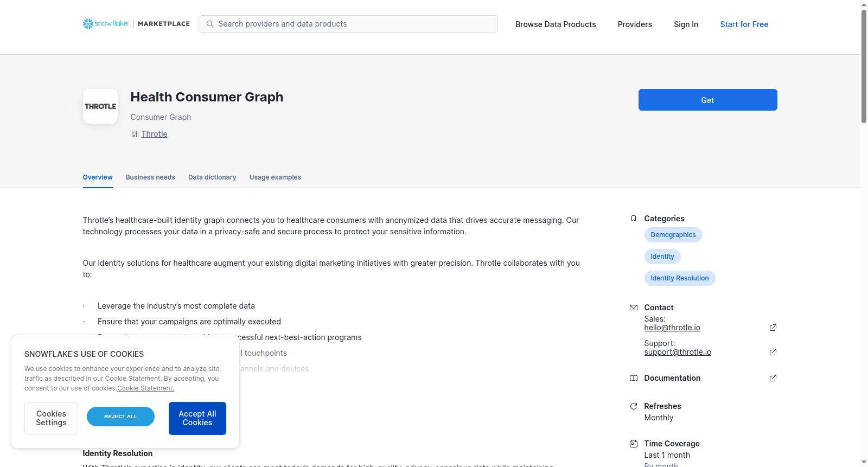Screen dimensions: 868x467
Task: Click the Snowflake logo icon
Action: (x=88, y=24)
